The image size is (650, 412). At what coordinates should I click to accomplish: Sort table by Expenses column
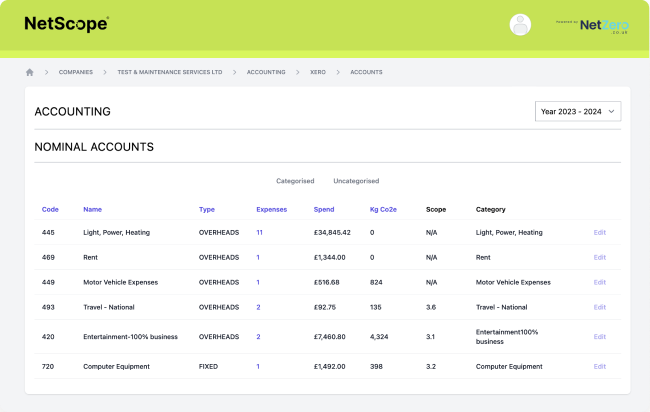[x=272, y=209]
